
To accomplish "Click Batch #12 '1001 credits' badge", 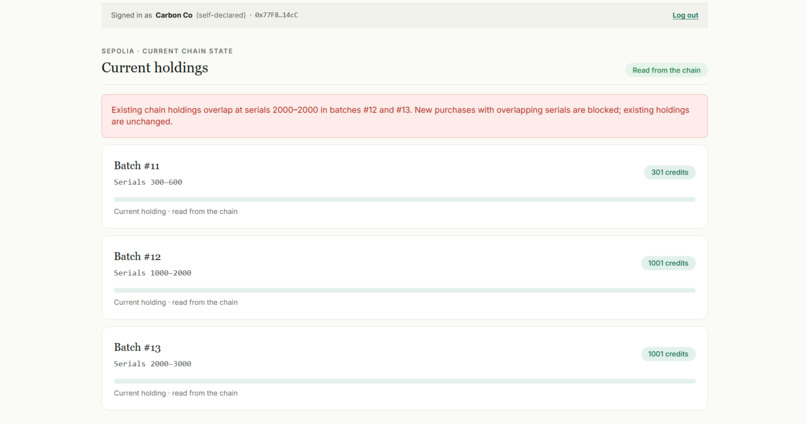I will tap(668, 263).
